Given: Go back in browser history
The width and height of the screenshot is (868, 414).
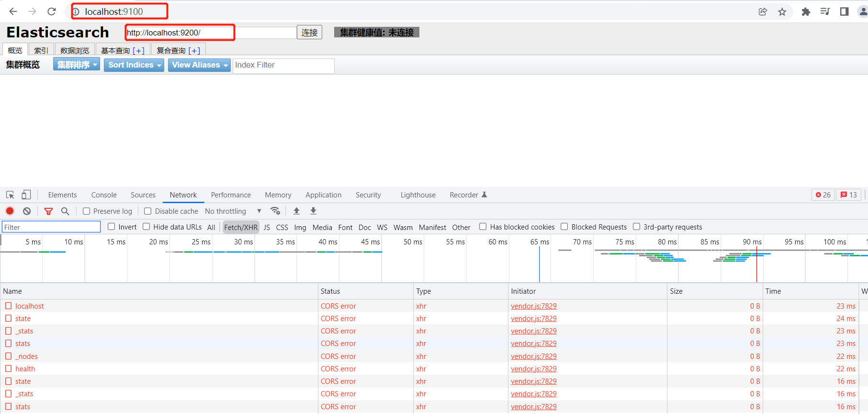Looking at the screenshot, I should click(x=13, y=11).
